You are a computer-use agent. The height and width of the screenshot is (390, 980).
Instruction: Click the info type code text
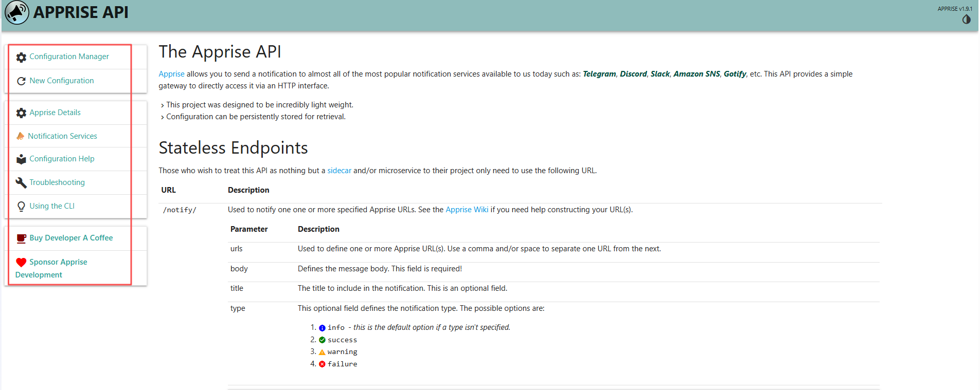click(x=336, y=328)
